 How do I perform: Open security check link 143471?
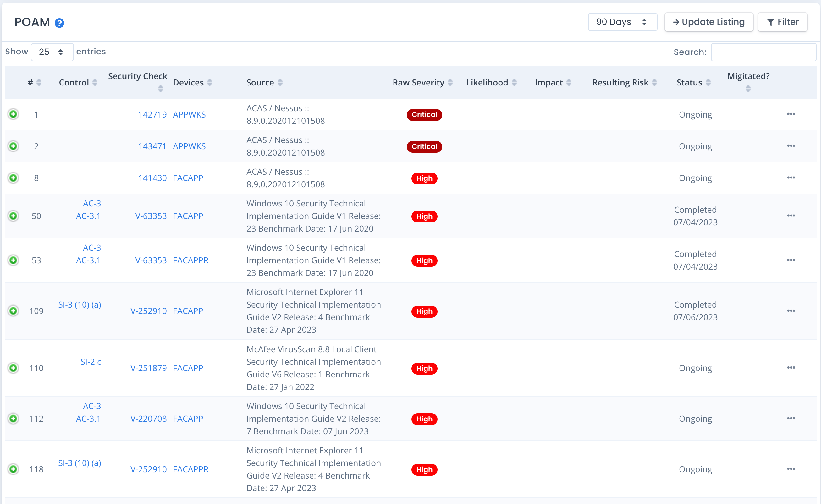pos(152,146)
